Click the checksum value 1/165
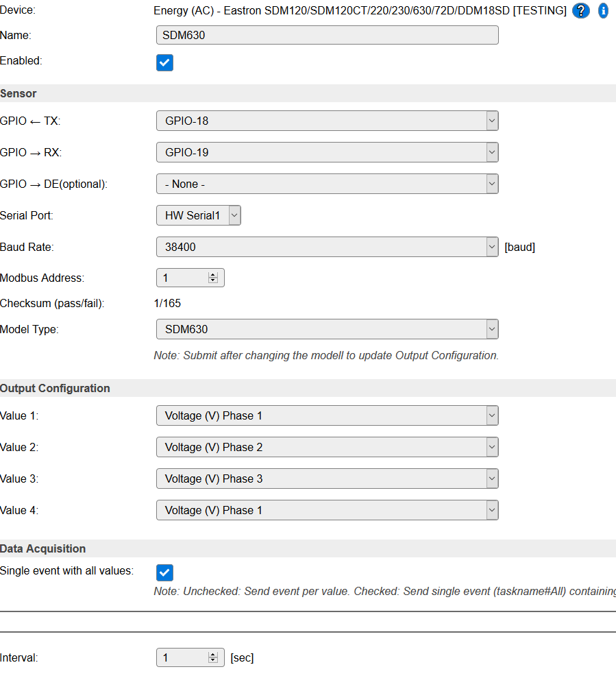 (x=167, y=303)
